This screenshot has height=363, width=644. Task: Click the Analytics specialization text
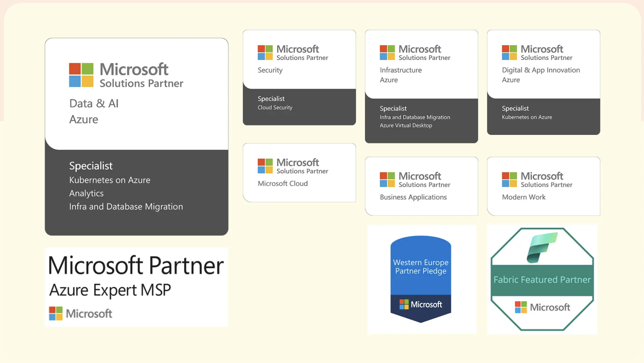[86, 193]
